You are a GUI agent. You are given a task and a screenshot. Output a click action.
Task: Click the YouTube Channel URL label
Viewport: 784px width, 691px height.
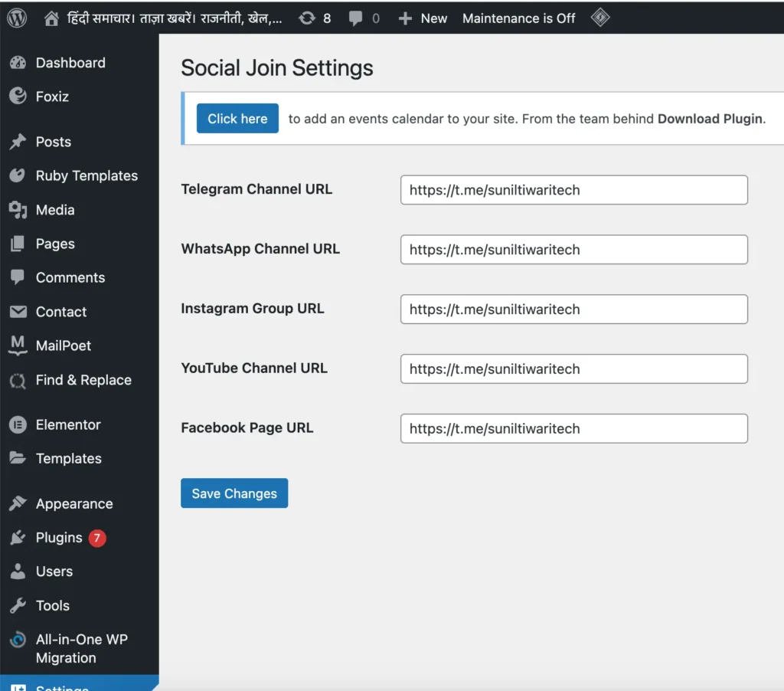coord(254,368)
